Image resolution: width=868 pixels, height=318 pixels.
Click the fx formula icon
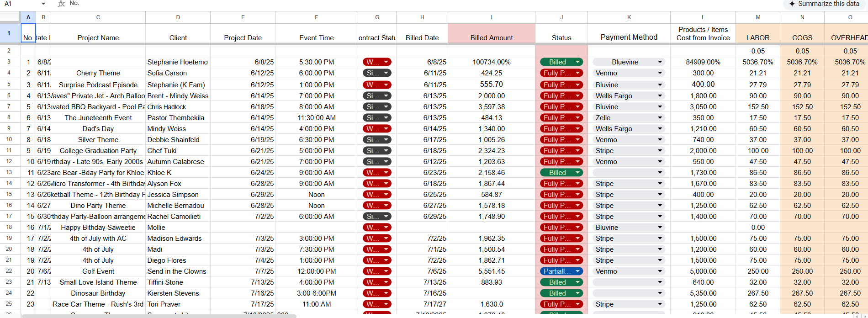(61, 4)
